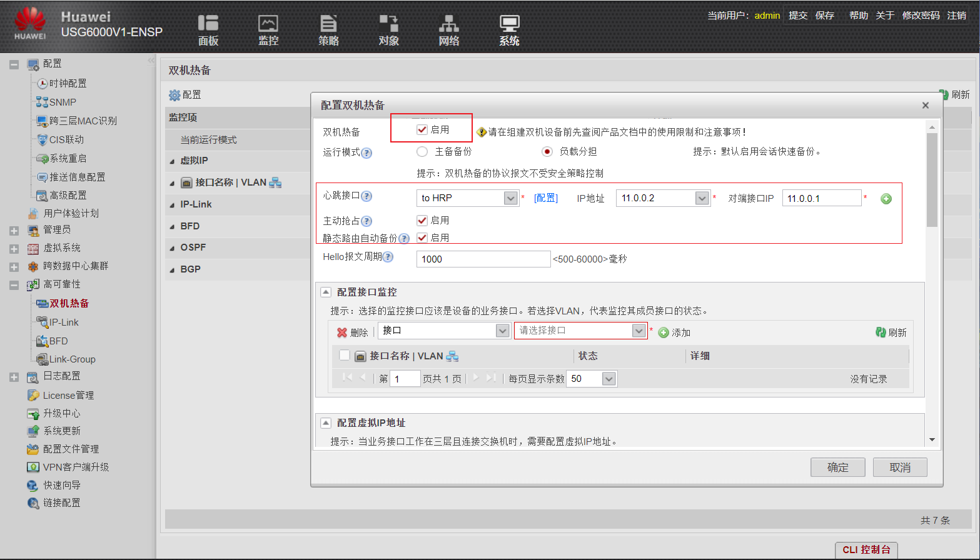
Task: Click yellow warning icon beside 启用
Action: click(482, 132)
